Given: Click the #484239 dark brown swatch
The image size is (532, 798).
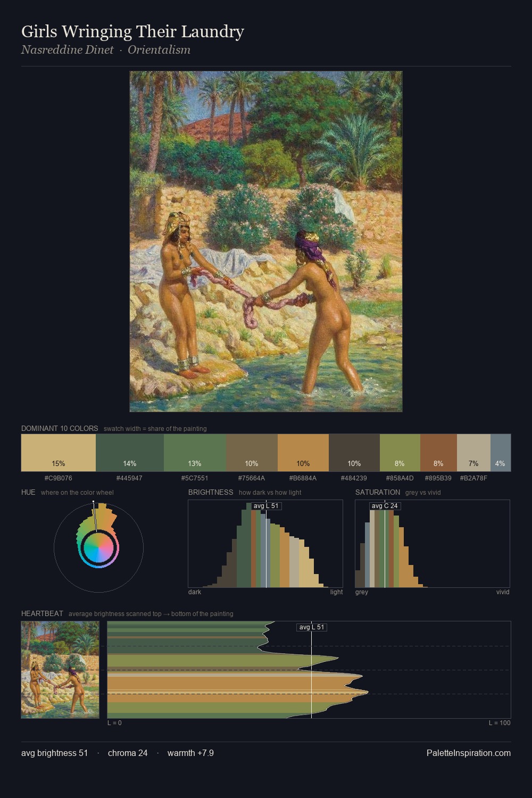Looking at the screenshot, I should [x=354, y=453].
